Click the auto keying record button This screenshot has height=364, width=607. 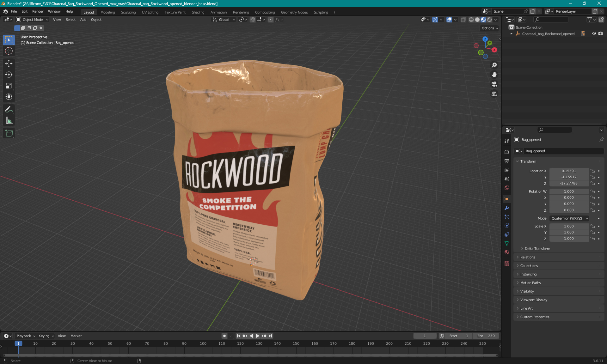pos(224,336)
